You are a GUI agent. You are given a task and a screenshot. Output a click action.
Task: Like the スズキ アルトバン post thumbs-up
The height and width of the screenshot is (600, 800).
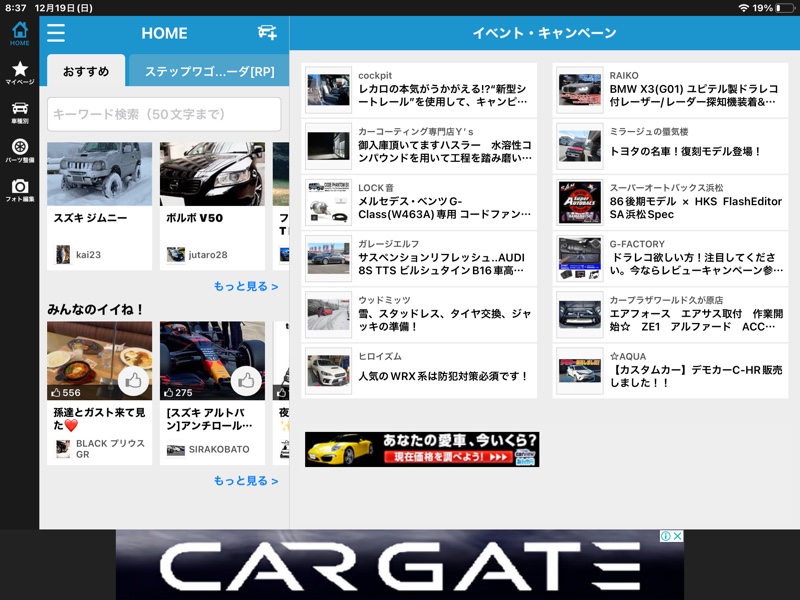(x=246, y=381)
